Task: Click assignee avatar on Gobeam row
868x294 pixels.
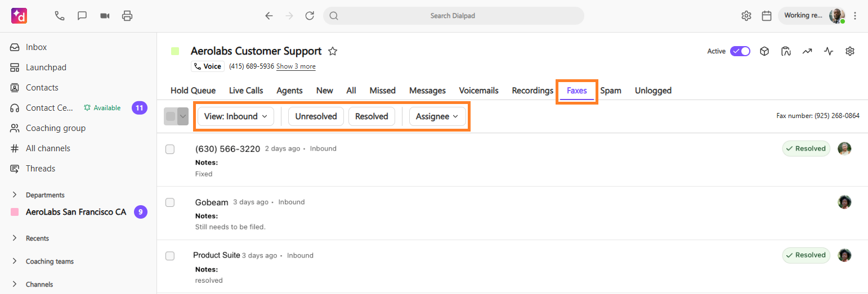Action: (x=844, y=202)
